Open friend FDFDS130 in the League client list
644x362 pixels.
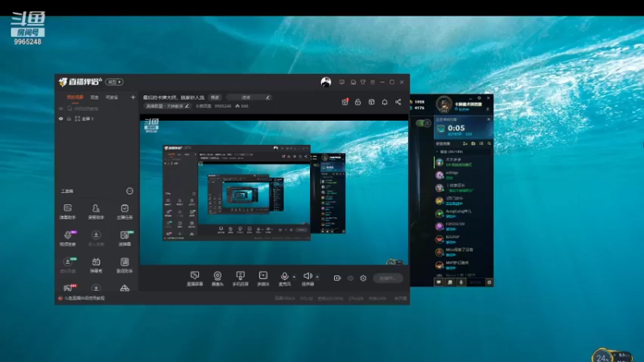[464, 226]
